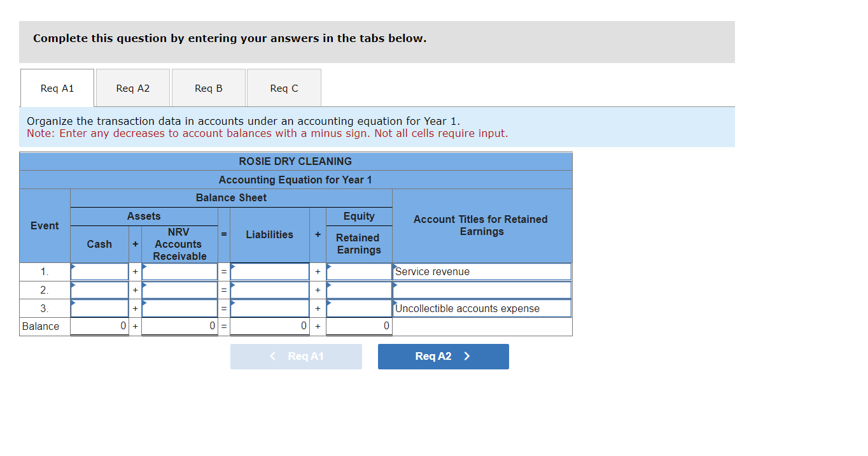Viewport: 868px width, 456px height.
Task: Click NRV Accounts Receivable cell for event 1
Action: point(179,272)
